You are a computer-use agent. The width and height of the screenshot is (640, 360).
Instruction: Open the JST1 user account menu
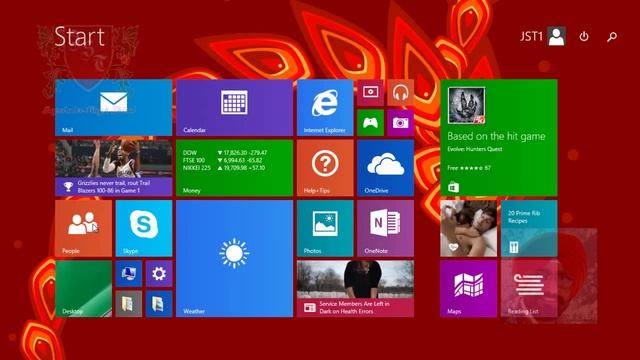coord(543,36)
